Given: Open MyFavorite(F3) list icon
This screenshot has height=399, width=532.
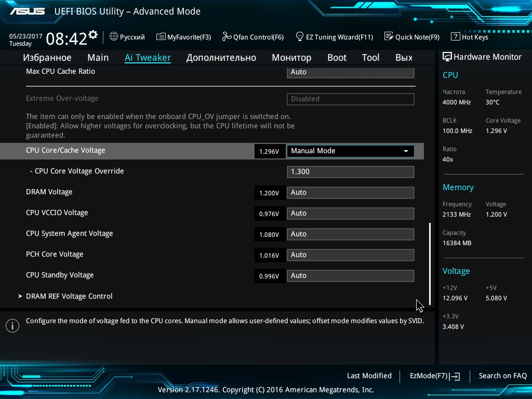Looking at the screenshot, I should tap(161, 36).
